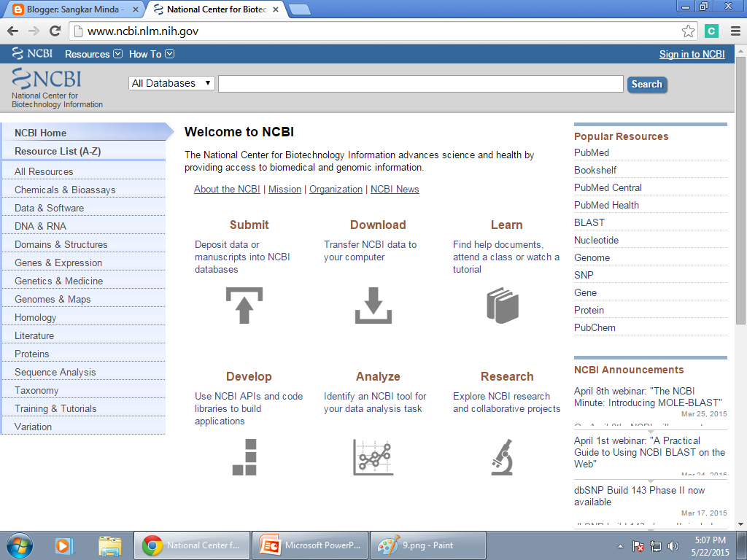747x560 pixels.
Task: Open the Organization link
Action: click(336, 189)
